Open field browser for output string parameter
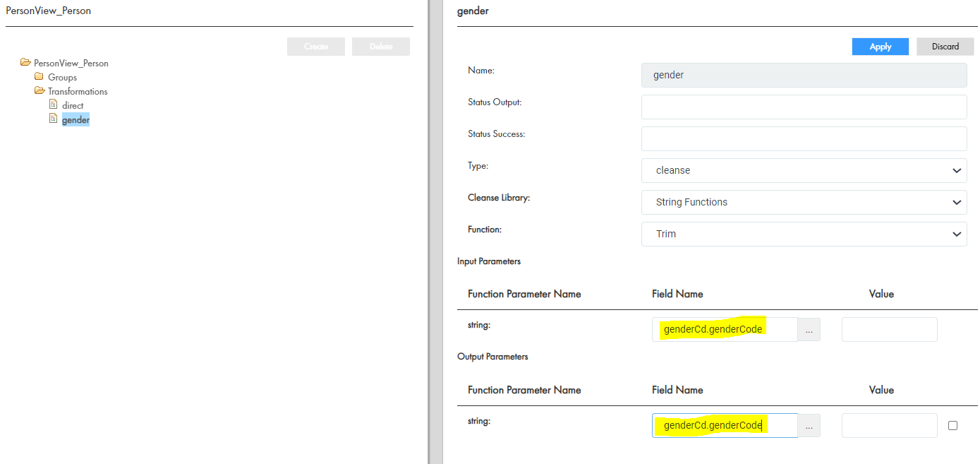The image size is (980, 464). [809, 425]
